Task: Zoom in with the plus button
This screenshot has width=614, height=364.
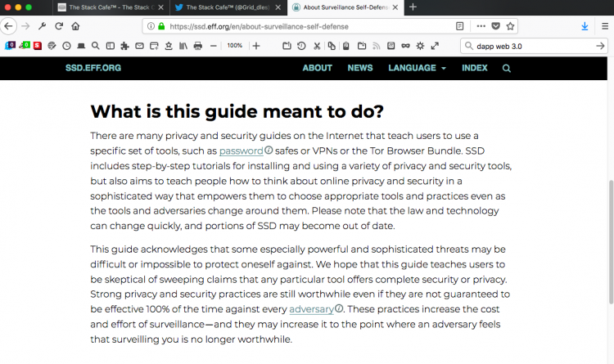Action: [256, 46]
